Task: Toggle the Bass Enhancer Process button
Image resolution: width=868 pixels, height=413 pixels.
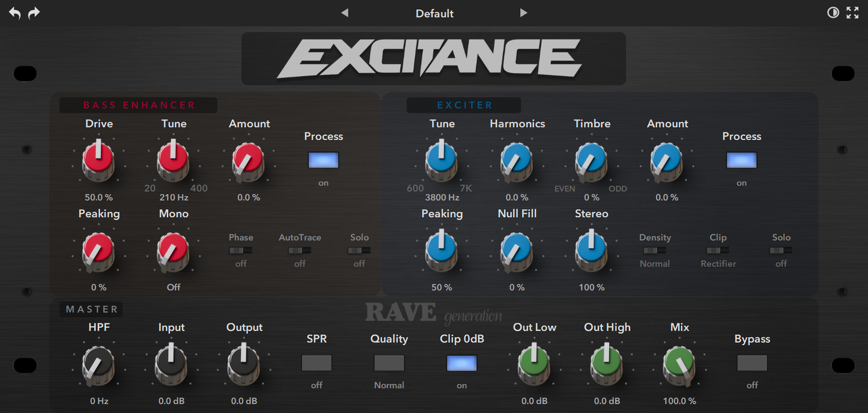Action: click(x=323, y=160)
